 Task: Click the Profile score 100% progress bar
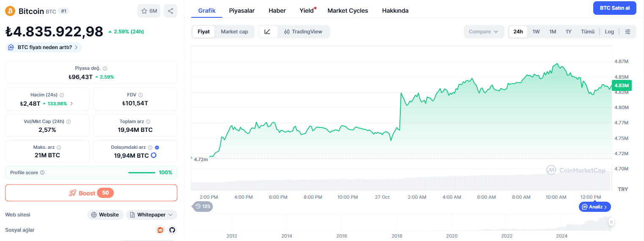142,173
